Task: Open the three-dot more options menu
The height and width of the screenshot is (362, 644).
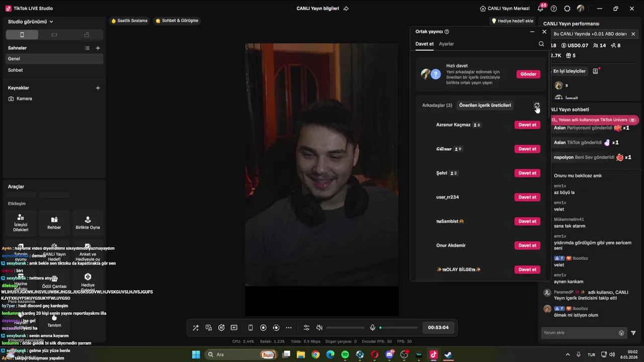Action: tap(289, 328)
